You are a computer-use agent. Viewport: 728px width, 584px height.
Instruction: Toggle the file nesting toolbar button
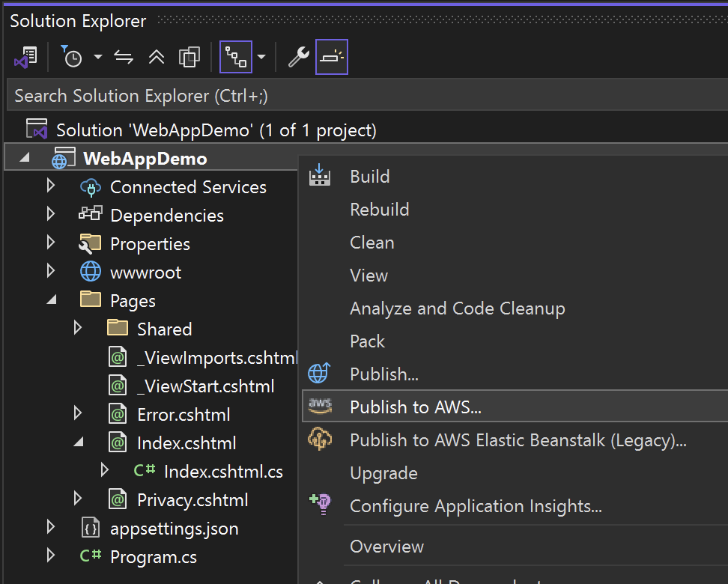(x=236, y=57)
